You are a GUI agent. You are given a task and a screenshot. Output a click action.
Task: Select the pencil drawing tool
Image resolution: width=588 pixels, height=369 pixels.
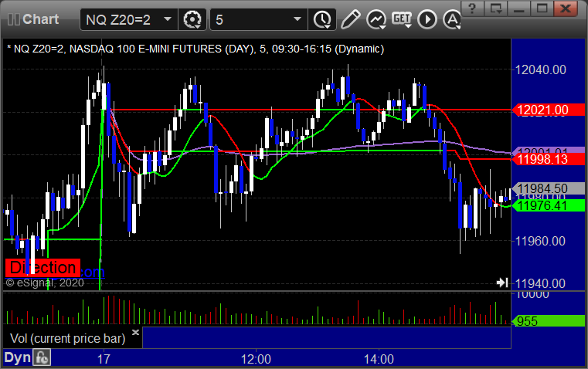coord(350,19)
